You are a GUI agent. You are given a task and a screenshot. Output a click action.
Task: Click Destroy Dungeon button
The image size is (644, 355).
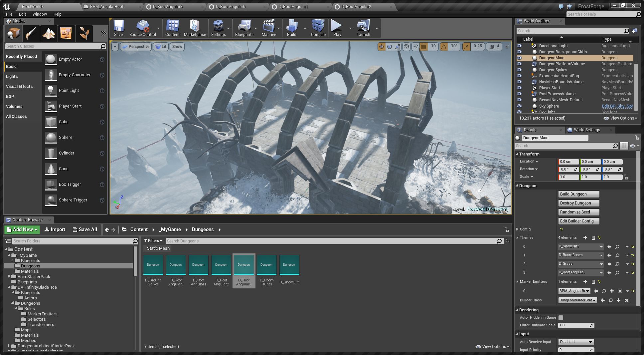(578, 203)
